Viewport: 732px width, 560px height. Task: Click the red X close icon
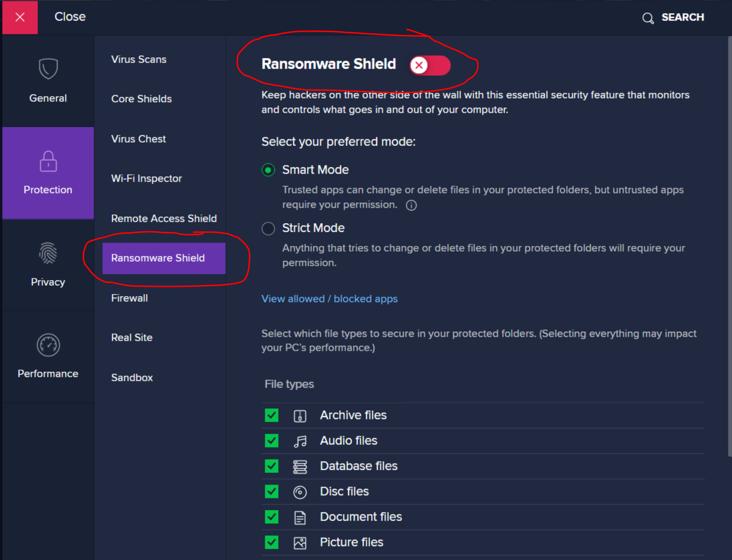pos(20,17)
